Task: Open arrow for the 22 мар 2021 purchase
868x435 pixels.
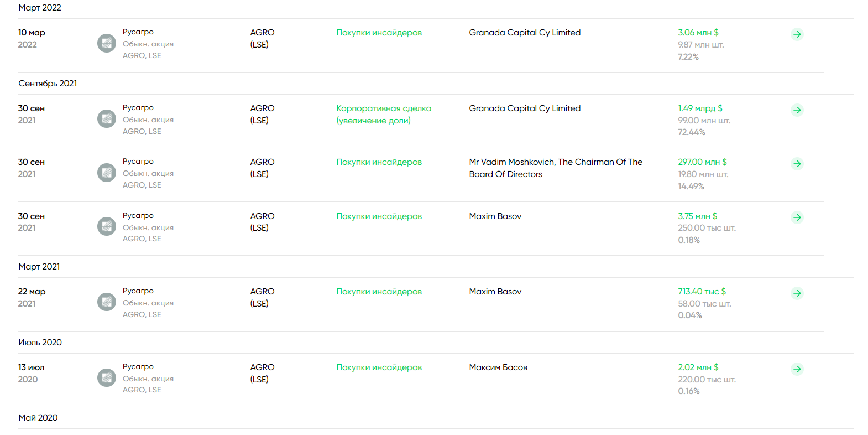Action: click(x=797, y=293)
